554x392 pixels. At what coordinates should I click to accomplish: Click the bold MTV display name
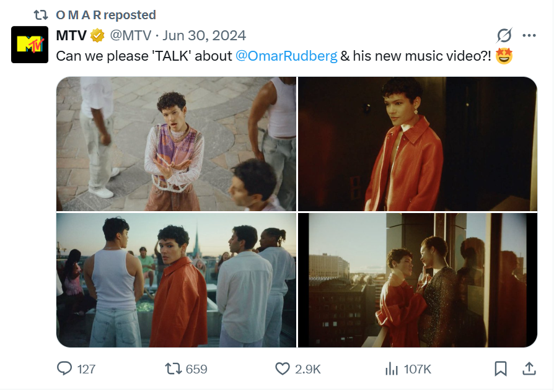71,35
